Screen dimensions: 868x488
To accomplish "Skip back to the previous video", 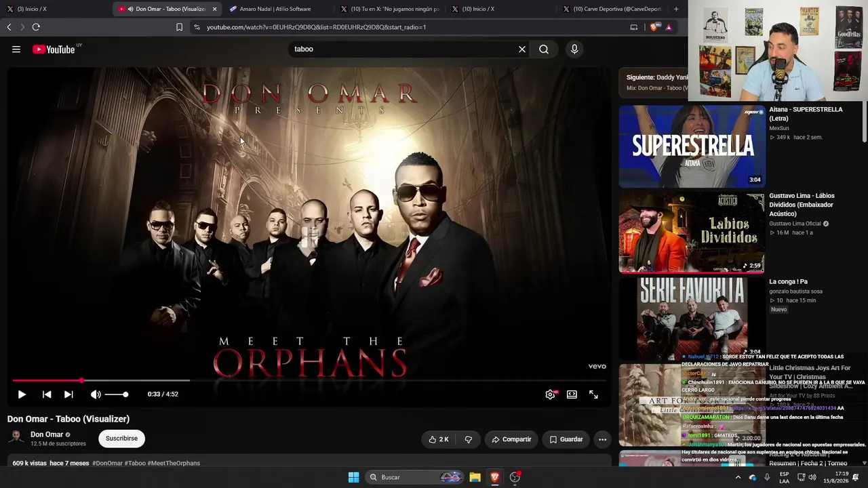I will point(47,394).
